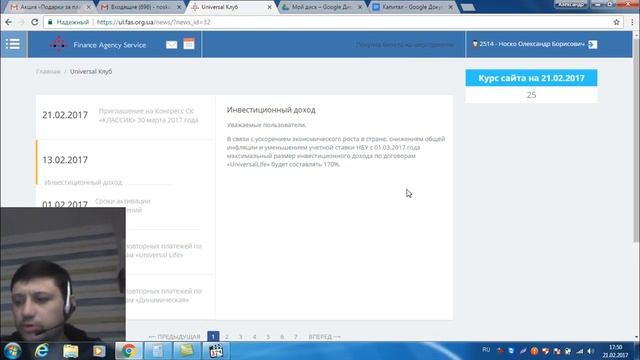The image size is (640, 360).
Task: Click the Инвестиционный доход article heading
Action: [271, 110]
